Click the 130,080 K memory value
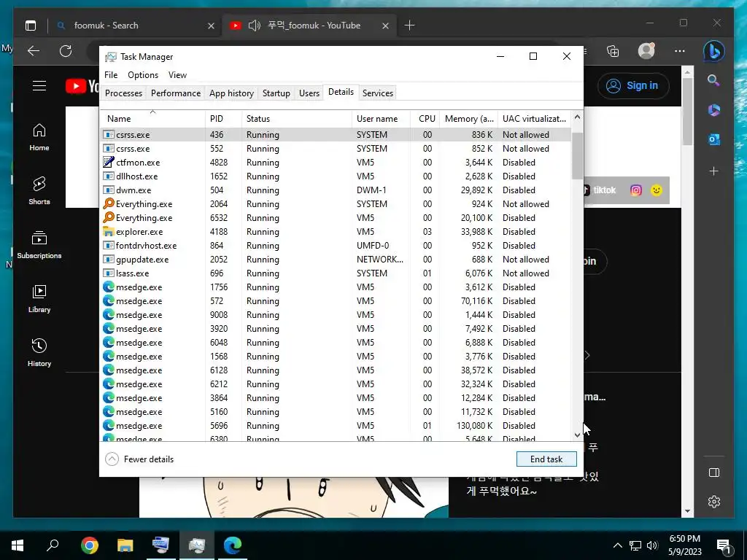Viewport: 747px width, 560px height. coord(474,426)
